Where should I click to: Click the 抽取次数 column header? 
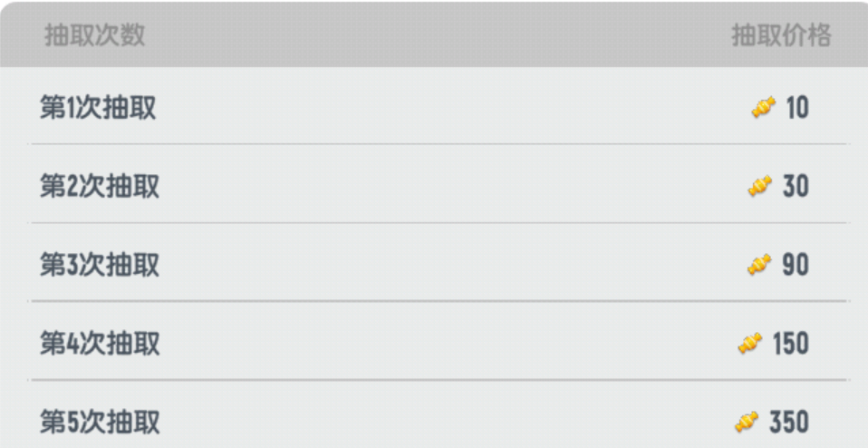pyautogui.click(x=94, y=36)
